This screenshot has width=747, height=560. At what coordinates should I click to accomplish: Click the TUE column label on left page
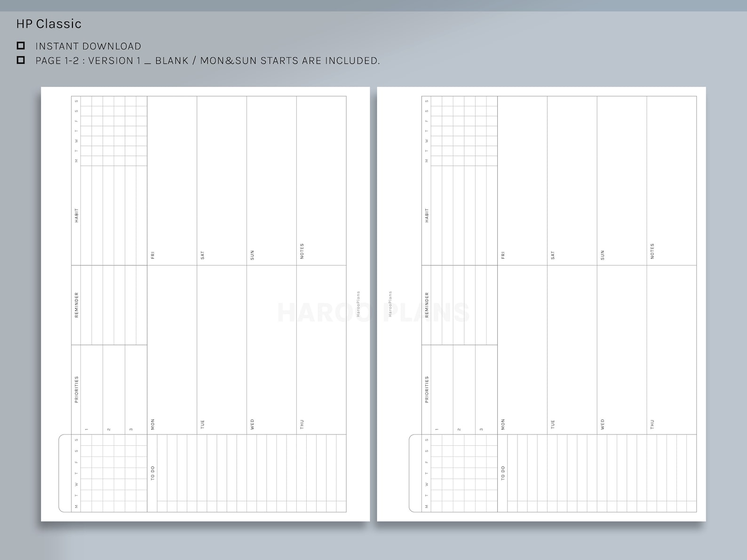pos(202,425)
